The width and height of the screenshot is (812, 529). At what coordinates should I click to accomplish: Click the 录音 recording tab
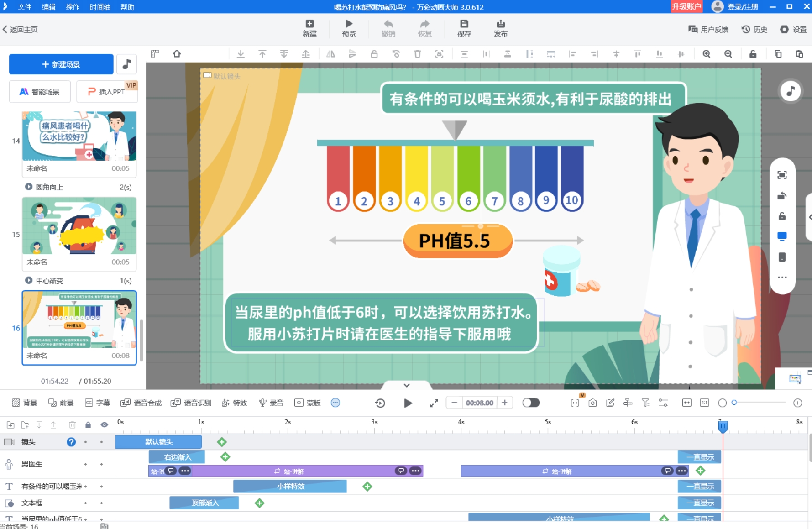click(x=271, y=403)
